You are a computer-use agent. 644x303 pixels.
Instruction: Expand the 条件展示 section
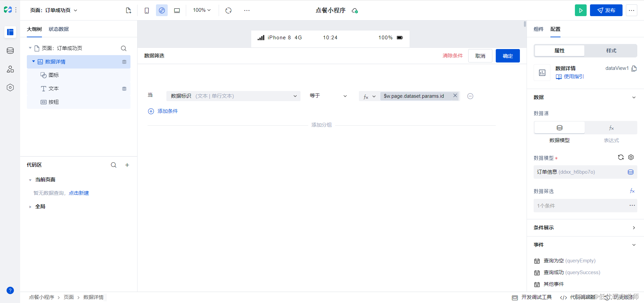634,228
